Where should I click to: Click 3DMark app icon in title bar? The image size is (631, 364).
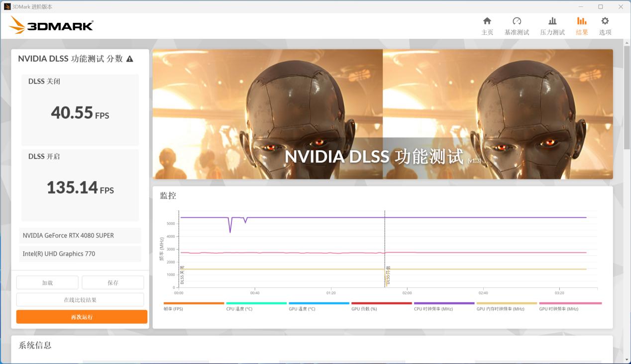7,6
